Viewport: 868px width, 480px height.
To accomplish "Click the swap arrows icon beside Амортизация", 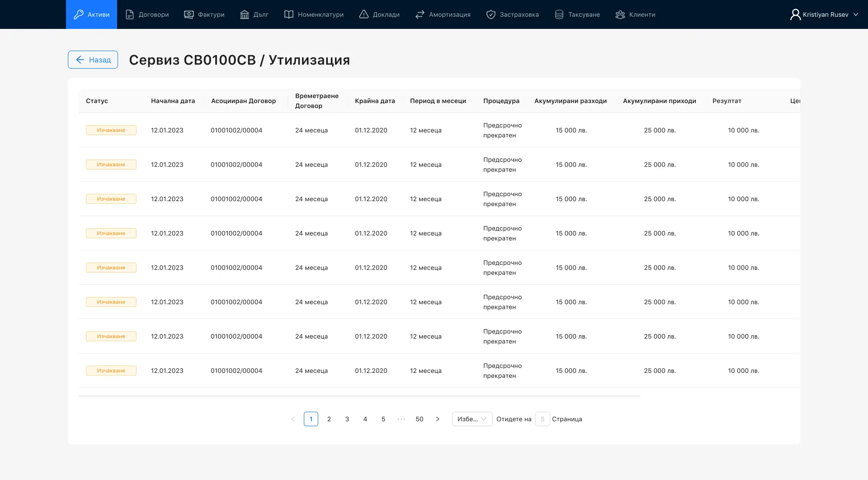I will [x=420, y=14].
